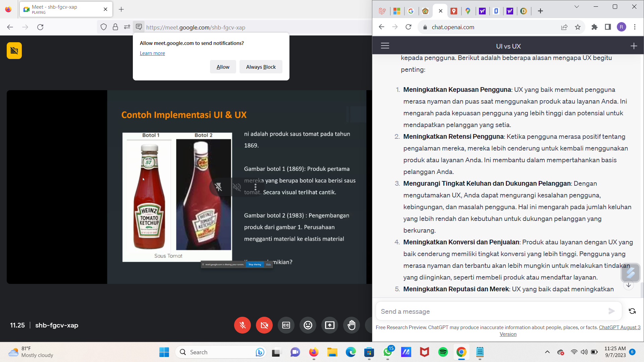Switch to the Google Maps tab in Chrome
The height and width of the screenshot is (362, 644).
coord(468,11)
